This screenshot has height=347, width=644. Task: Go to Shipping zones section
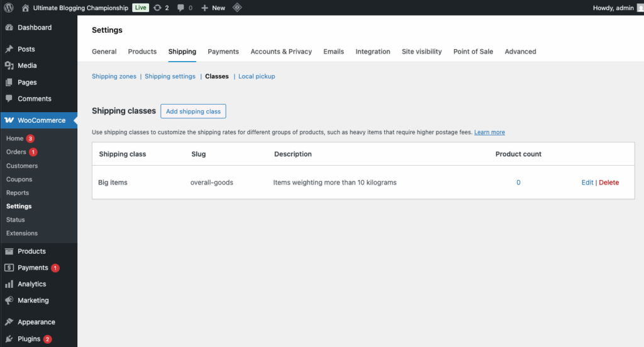coord(114,76)
